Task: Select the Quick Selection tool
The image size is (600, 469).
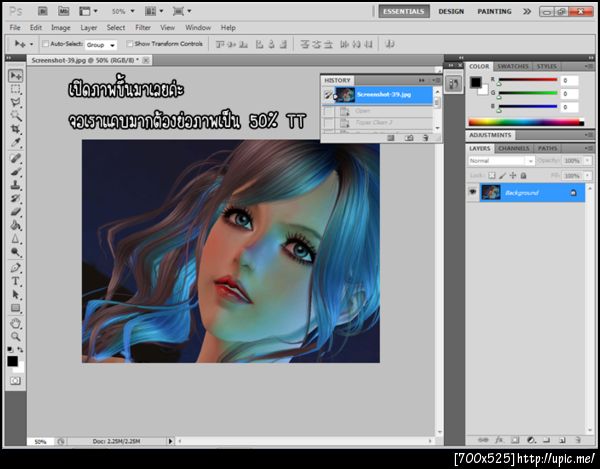Action: [15, 116]
